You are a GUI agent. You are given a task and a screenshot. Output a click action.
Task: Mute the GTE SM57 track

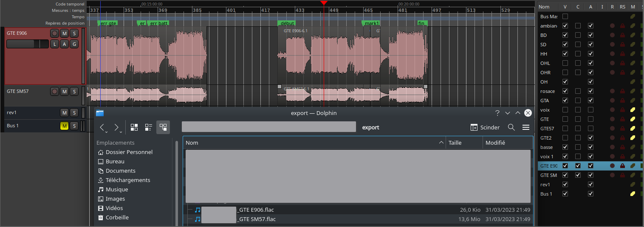pyautogui.click(x=64, y=91)
